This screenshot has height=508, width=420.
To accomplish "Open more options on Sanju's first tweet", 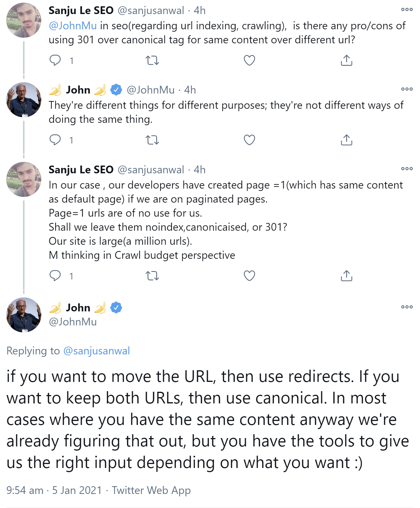I will 407,10.
